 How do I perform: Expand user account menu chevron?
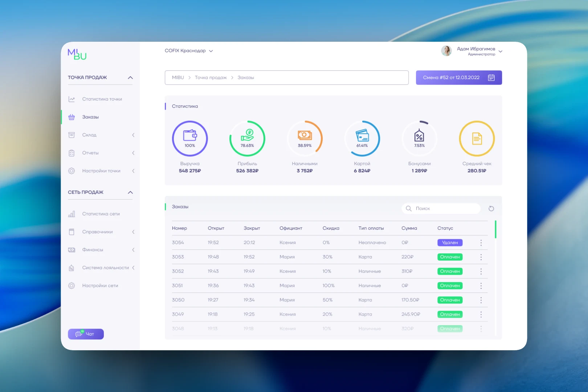(x=501, y=52)
